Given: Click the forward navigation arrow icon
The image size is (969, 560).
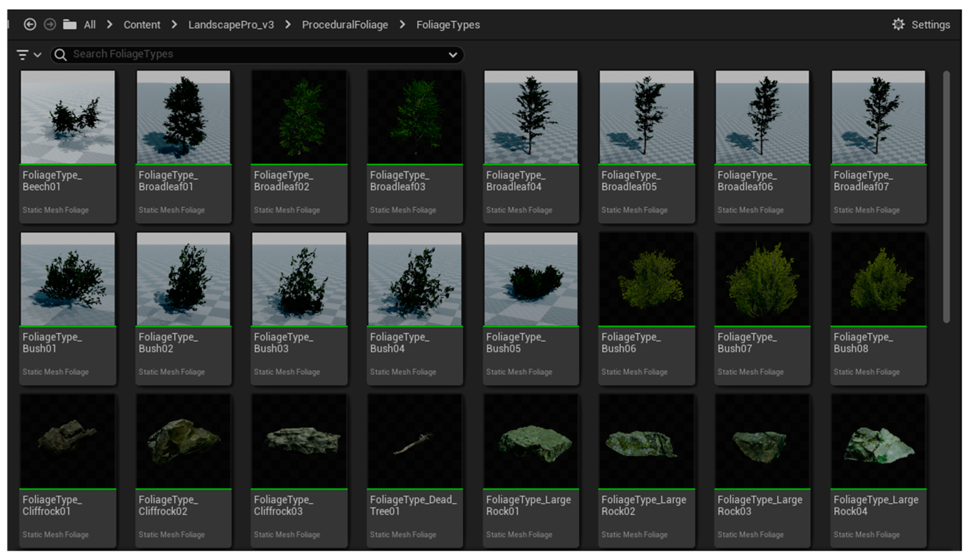Looking at the screenshot, I should (50, 25).
